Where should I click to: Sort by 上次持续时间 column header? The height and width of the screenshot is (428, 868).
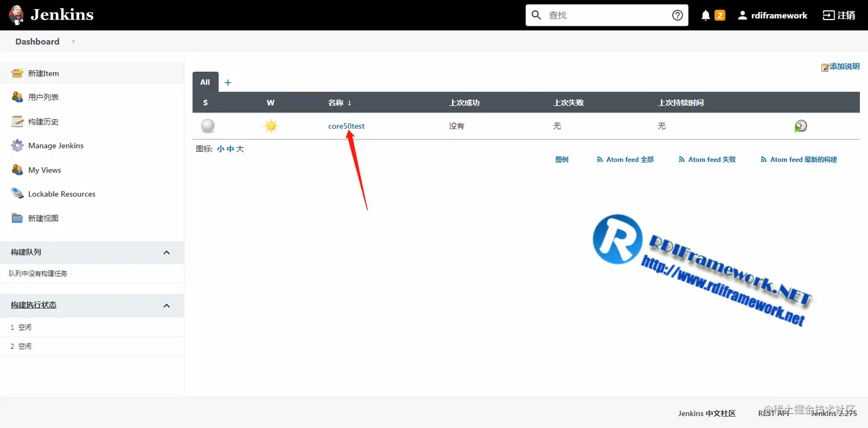[681, 103]
